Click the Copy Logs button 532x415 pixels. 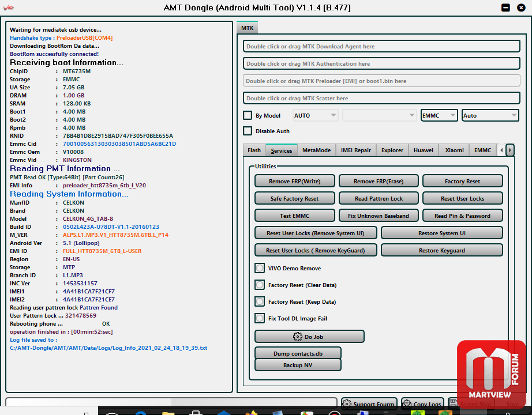422,403
